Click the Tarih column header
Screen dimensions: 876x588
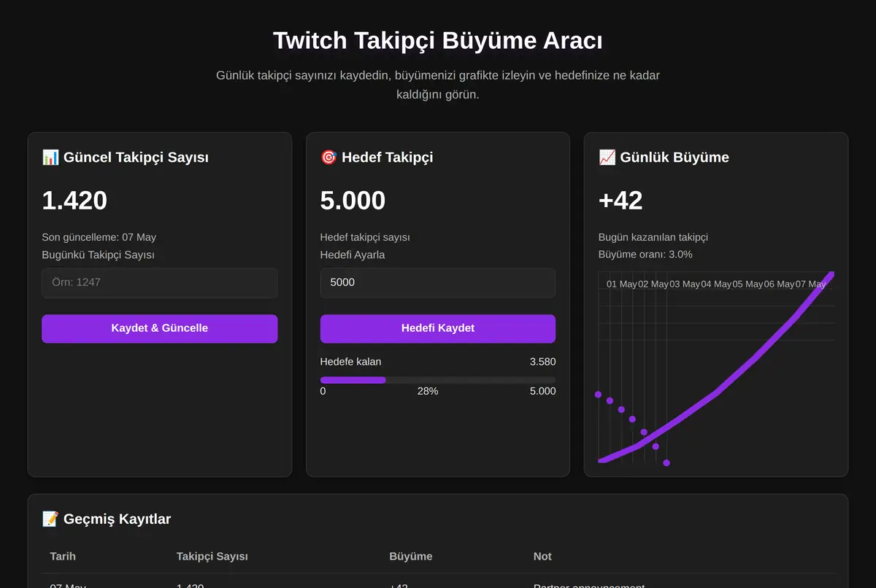pyautogui.click(x=63, y=556)
